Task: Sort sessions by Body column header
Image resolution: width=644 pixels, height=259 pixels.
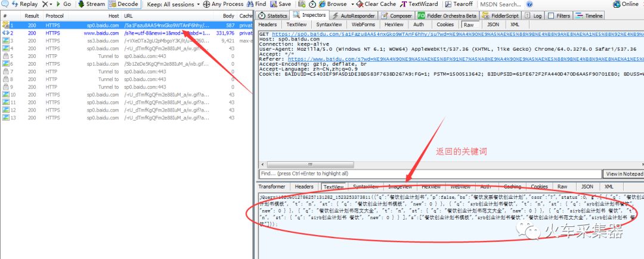Action: (x=229, y=16)
